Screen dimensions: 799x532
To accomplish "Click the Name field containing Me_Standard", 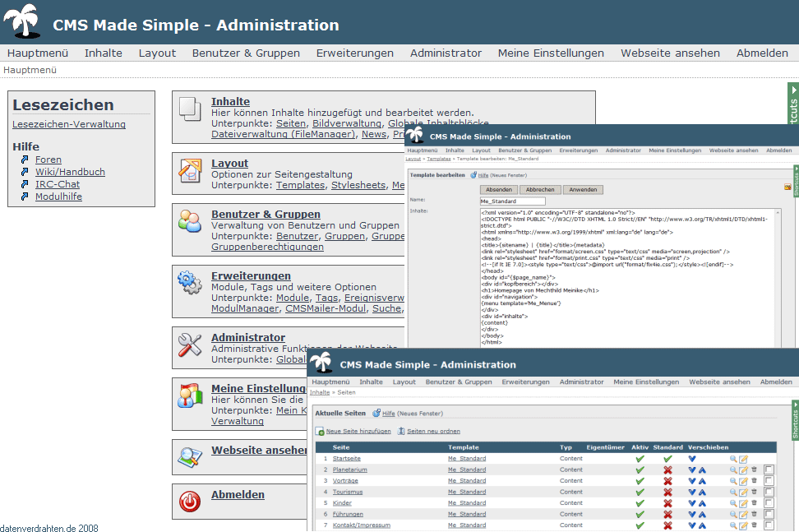I will [x=513, y=201].
